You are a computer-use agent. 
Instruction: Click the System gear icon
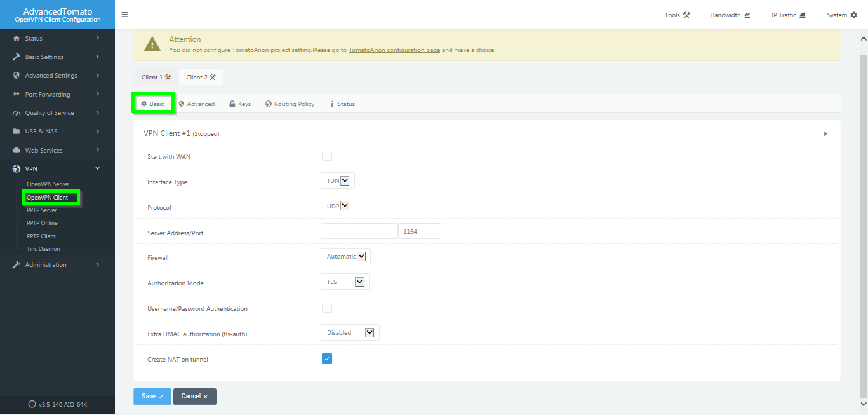(x=853, y=15)
